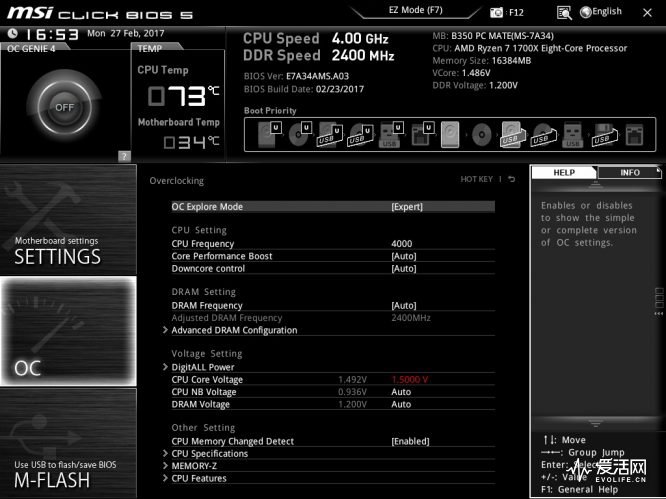The image size is (666, 499).
Task: Click the English language button
Action: [607, 11]
